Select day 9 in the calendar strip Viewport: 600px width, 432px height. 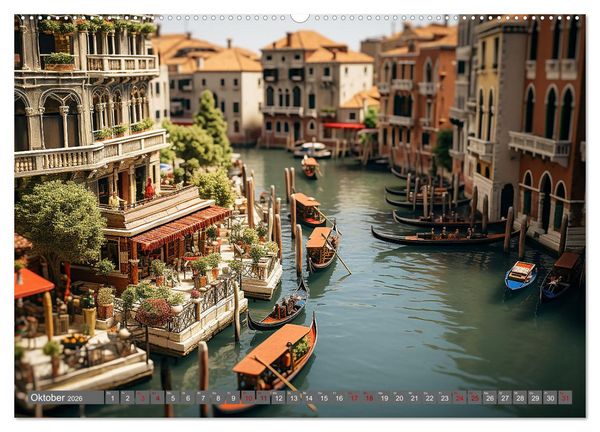(x=233, y=398)
